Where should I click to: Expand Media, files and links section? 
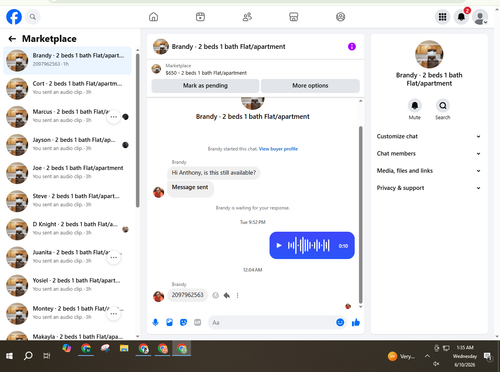[x=429, y=171]
